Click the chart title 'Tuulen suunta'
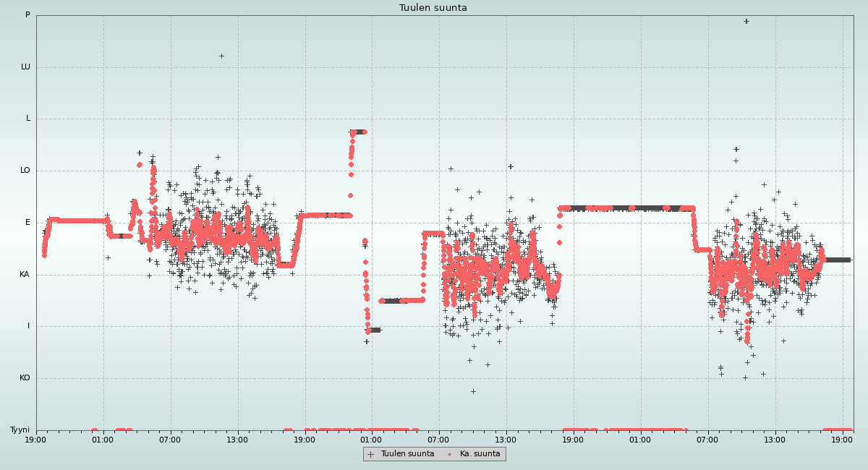The width and height of the screenshot is (868, 470). [433, 8]
